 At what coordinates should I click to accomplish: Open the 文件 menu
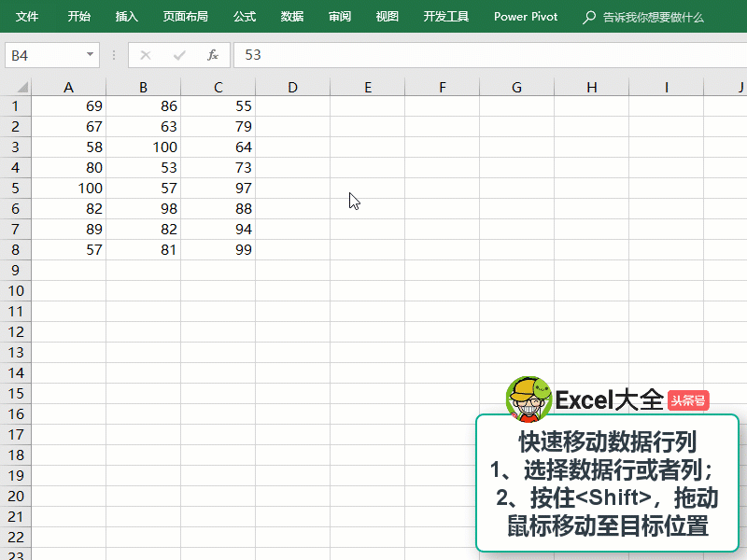click(27, 17)
